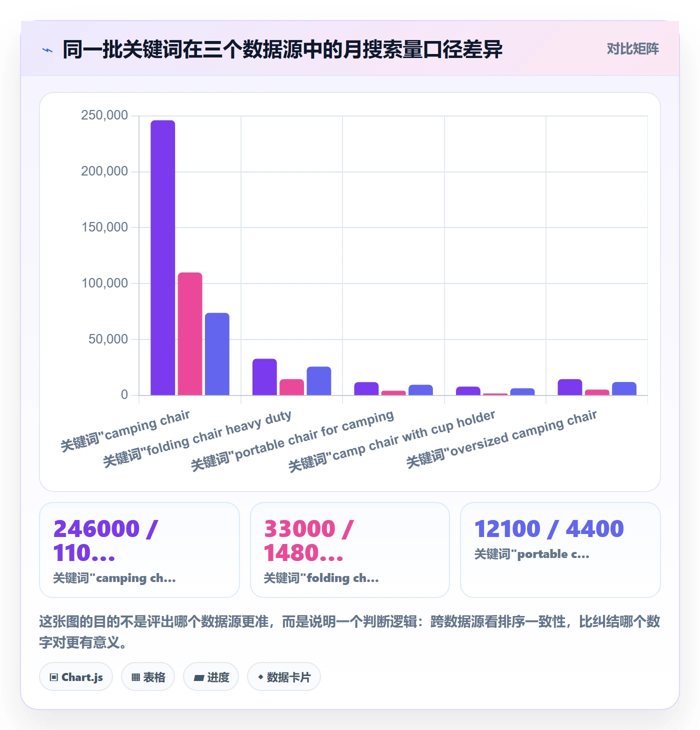Click caption 关键词"portable c... in third card
The height and width of the screenshot is (730, 700).
click(x=532, y=554)
